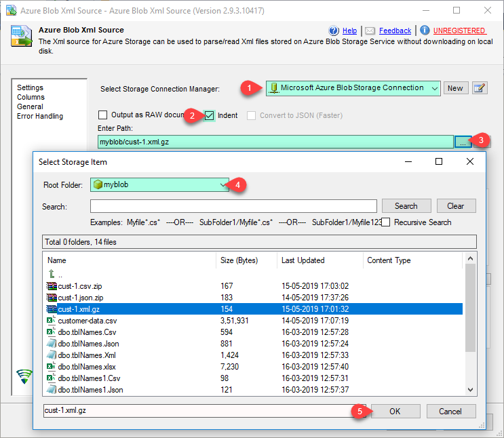Expand the Root Folder myblob dropdown
The height and width of the screenshot is (438, 504).
pos(222,185)
